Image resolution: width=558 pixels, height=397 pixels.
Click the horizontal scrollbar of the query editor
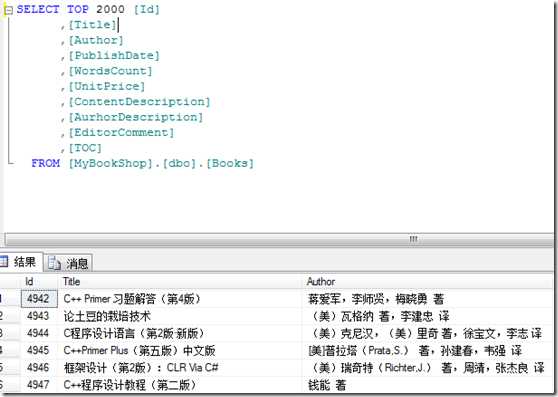[278, 239]
